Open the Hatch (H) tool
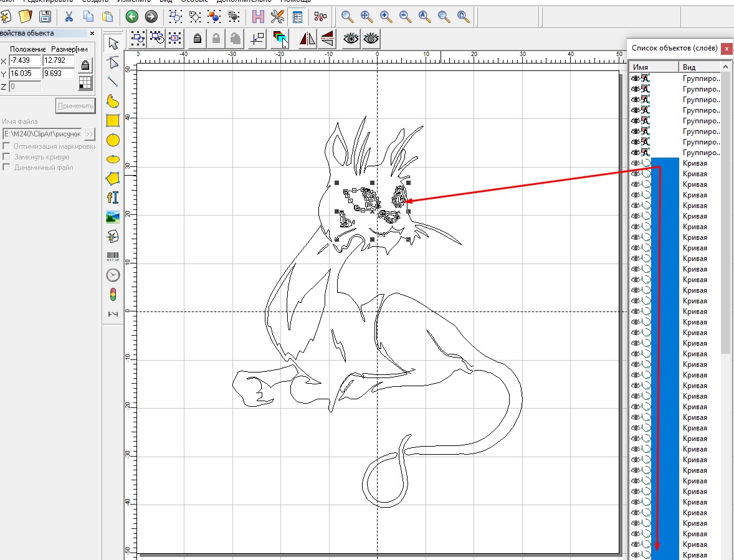 pos(258,17)
